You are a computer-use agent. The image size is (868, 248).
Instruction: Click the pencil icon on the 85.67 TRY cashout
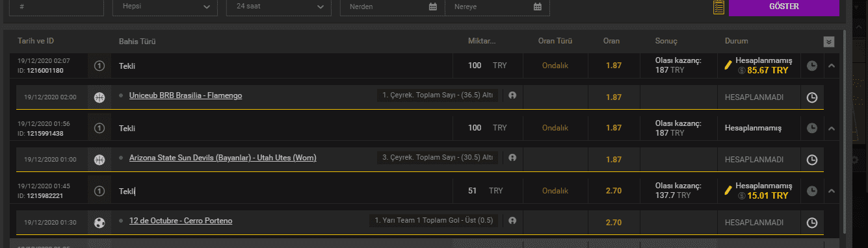coord(728,65)
